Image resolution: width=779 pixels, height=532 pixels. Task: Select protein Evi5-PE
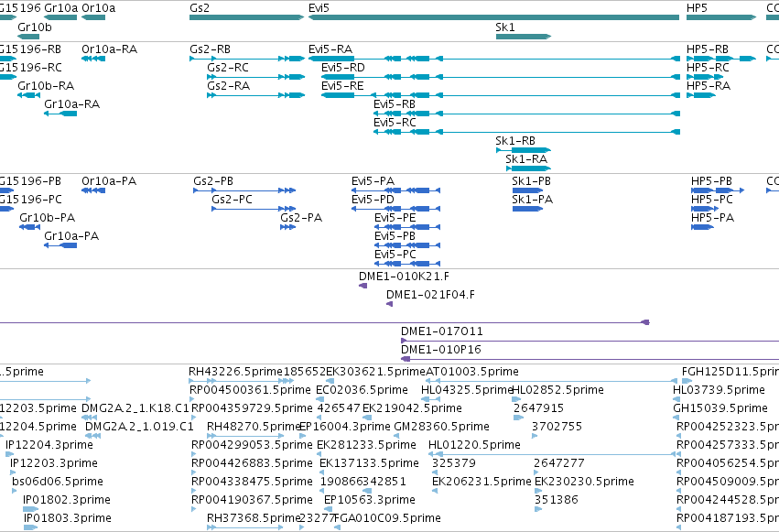[x=407, y=227]
